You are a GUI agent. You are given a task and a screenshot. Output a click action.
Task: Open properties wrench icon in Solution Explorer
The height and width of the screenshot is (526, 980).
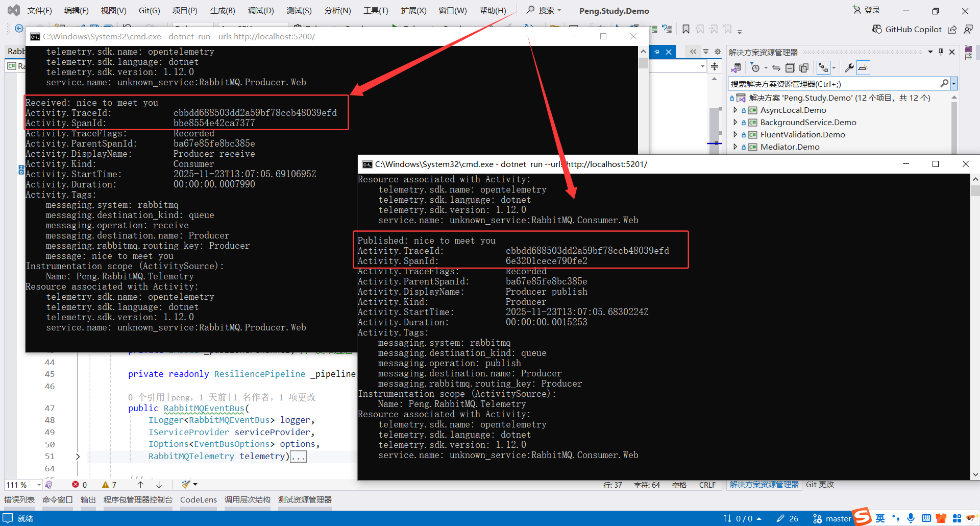[849, 68]
